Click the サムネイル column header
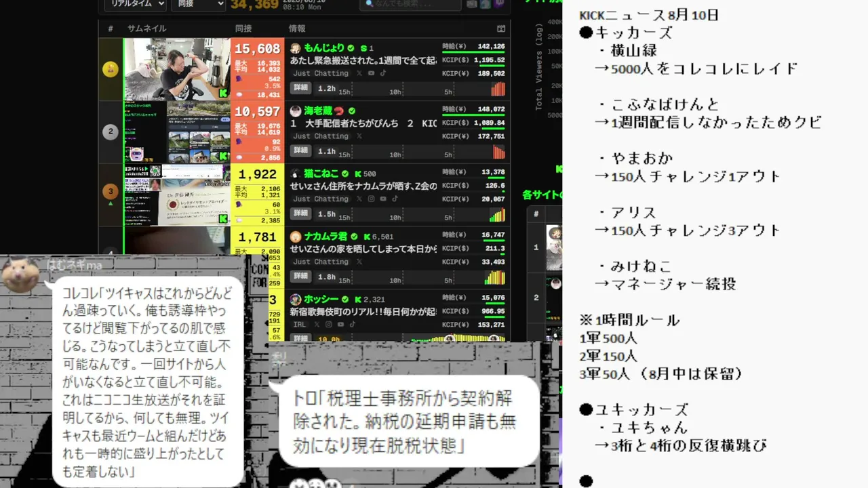 pyautogui.click(x=146, y=28)
